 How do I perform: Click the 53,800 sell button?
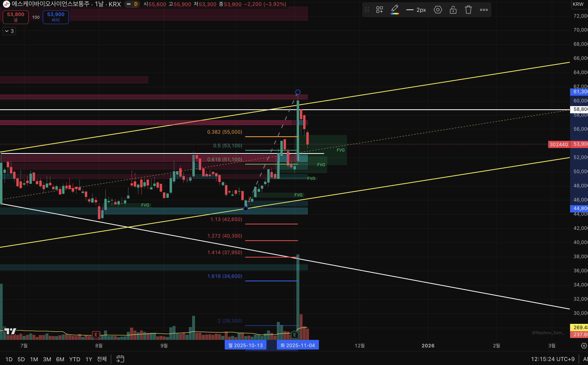coord(16,17)
